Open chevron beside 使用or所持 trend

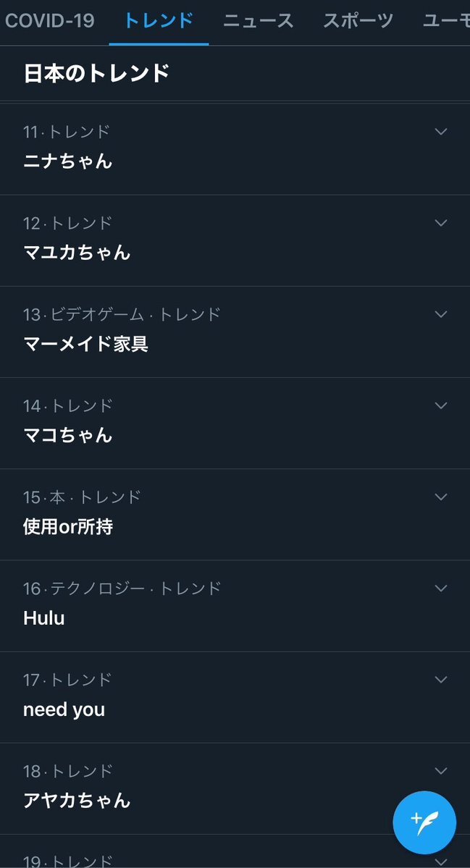tap(440, 497)
